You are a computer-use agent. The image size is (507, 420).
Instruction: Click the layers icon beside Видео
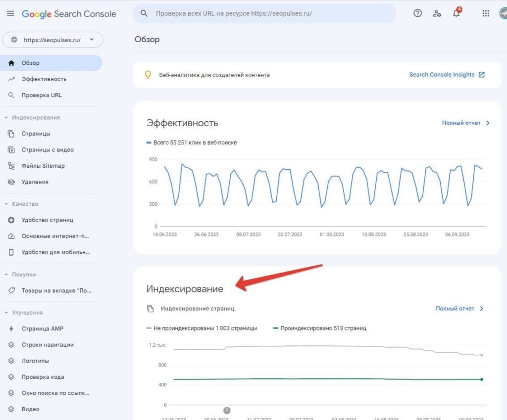[x=11, y=409]
